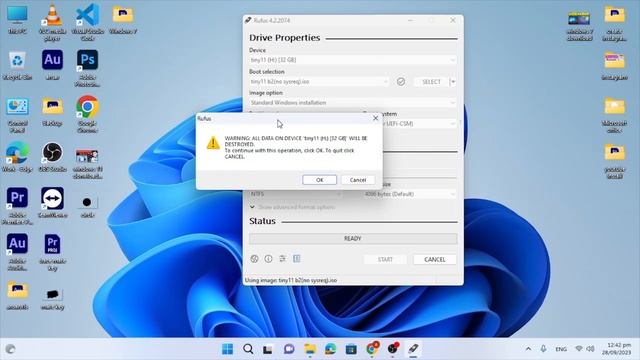Viewport: 640px width, 360px height.
Task: Click Cancel in the Rufus warning dialog
Action: 358,180
